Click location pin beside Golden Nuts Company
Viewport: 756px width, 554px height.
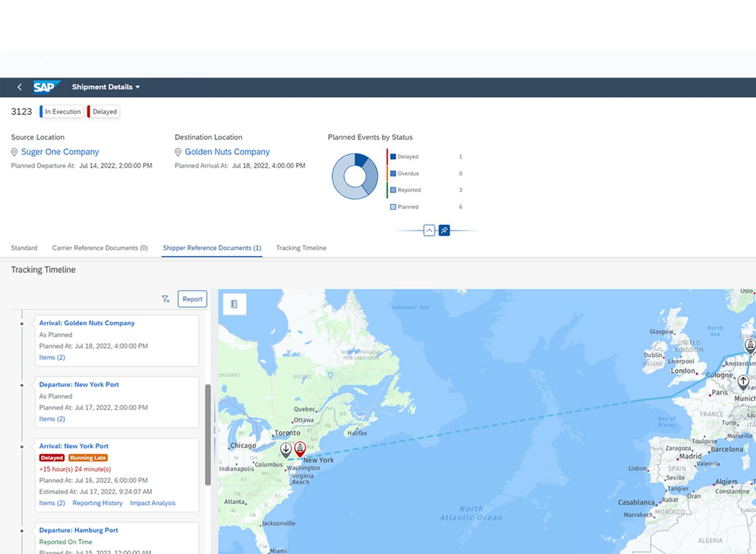click(x=178, y=152)
